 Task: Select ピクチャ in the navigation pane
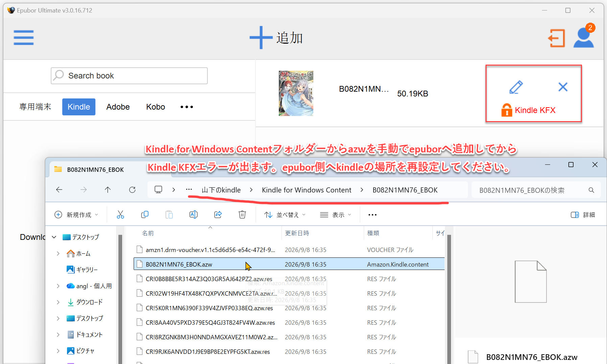pos(81,351)
